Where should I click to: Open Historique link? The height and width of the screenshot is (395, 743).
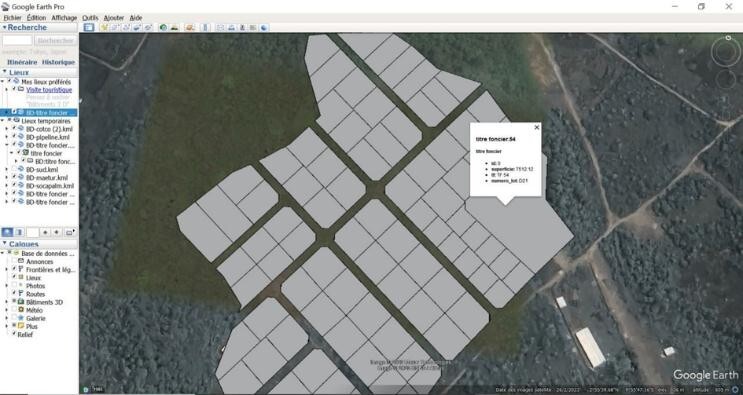pos(58,62)
